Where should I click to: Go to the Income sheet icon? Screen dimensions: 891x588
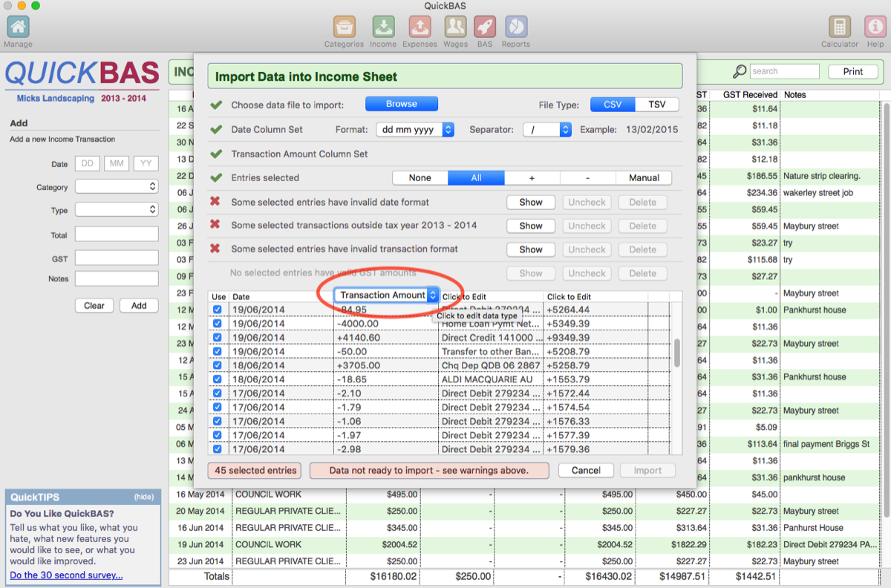point(383,27)
